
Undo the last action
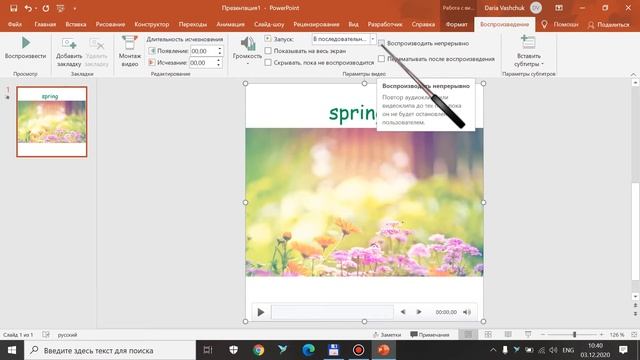click(x=28, y=8)
